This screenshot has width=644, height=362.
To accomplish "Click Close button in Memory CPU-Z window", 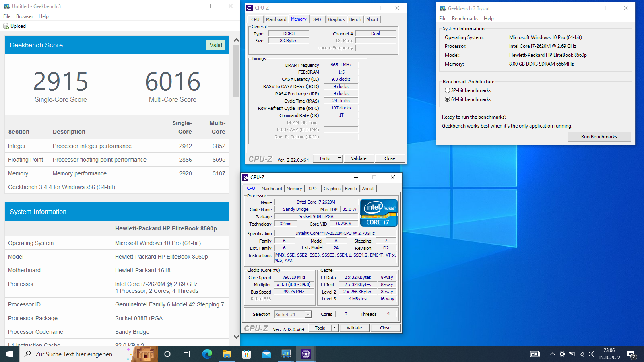I will [390, 158].
